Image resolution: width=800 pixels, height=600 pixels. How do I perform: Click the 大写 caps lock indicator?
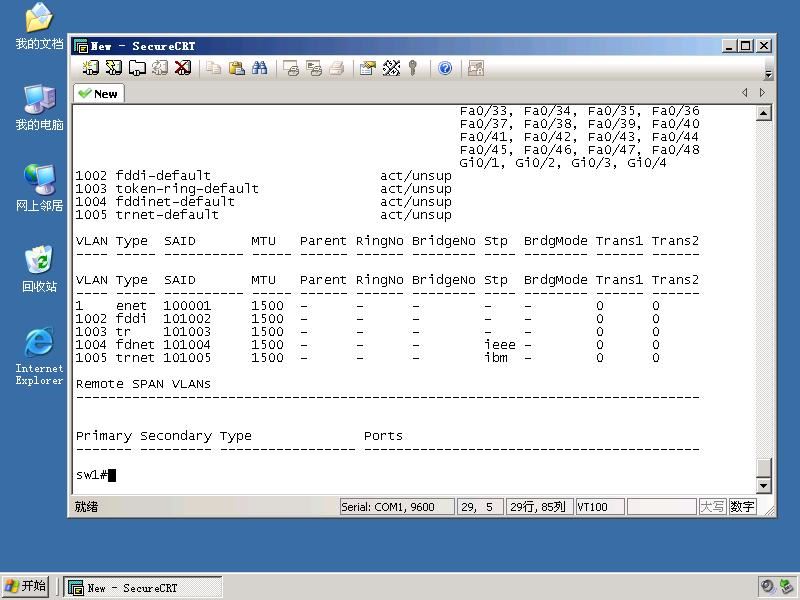pos(712,507)
